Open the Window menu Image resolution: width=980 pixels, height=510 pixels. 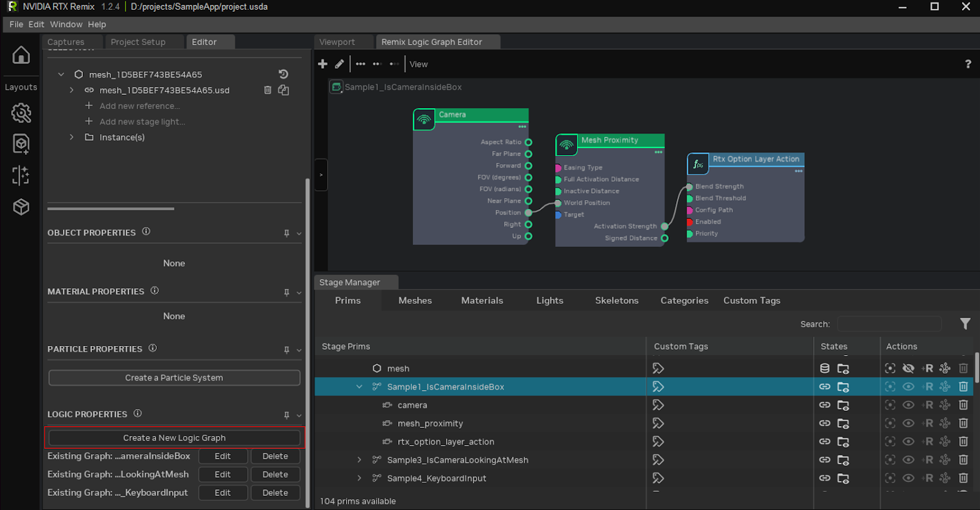[66, 24]
